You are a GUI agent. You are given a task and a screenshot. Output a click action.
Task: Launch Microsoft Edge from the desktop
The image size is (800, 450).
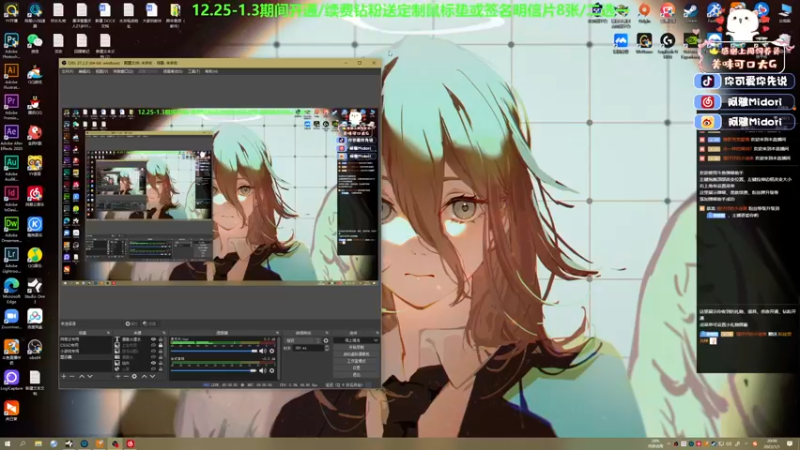11,289
